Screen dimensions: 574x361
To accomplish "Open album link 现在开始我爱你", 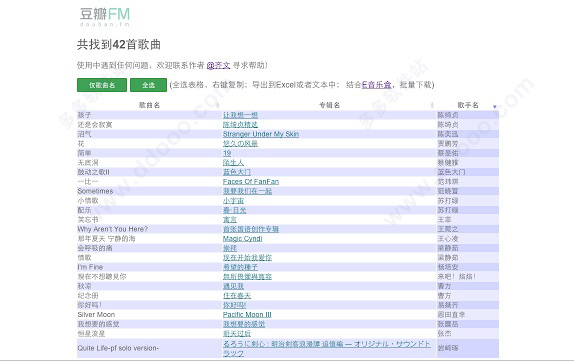I will pyautogui.click(x=247, y=258).
